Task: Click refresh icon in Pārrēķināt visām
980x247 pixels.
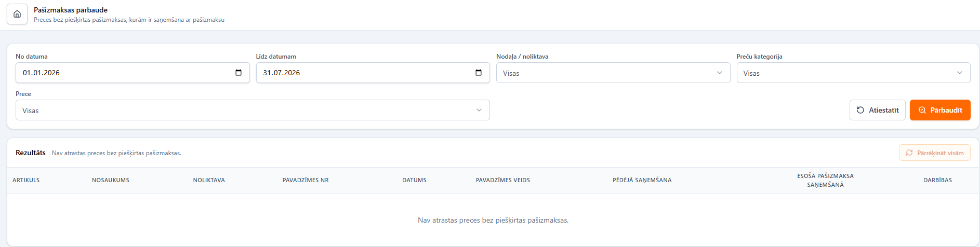Action: coord(909,153)
